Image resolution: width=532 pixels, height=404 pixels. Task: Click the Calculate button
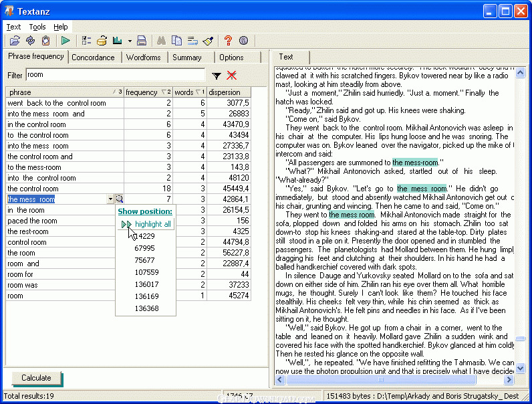(36, 378)
